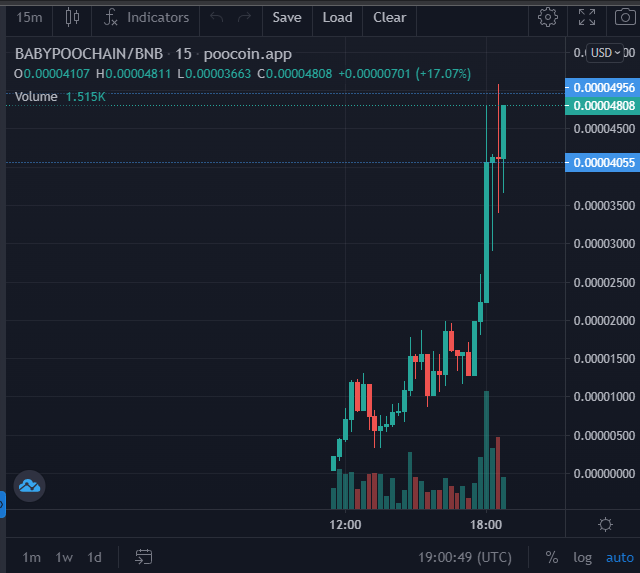Select the 0.00004055 price label

tap(602, 162)
